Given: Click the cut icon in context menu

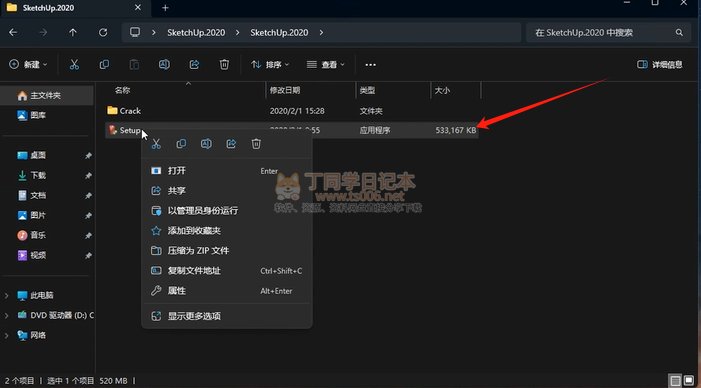Looking at the screenshot, I should 156,144.
